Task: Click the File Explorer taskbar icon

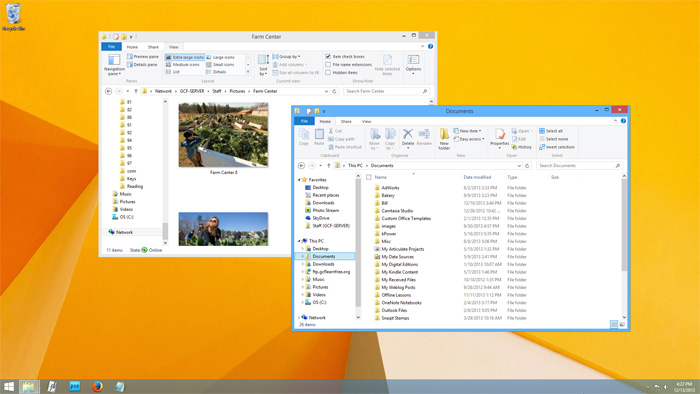Action: click(x=29, y=386)
